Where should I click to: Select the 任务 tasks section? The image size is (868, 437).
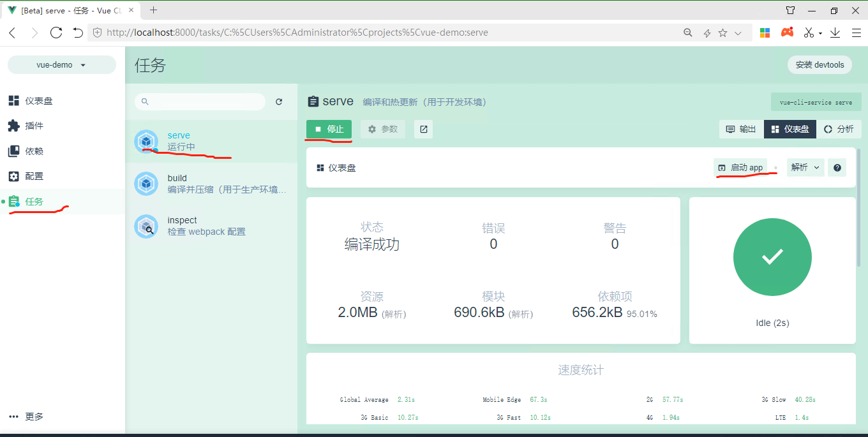pos(63,202)
